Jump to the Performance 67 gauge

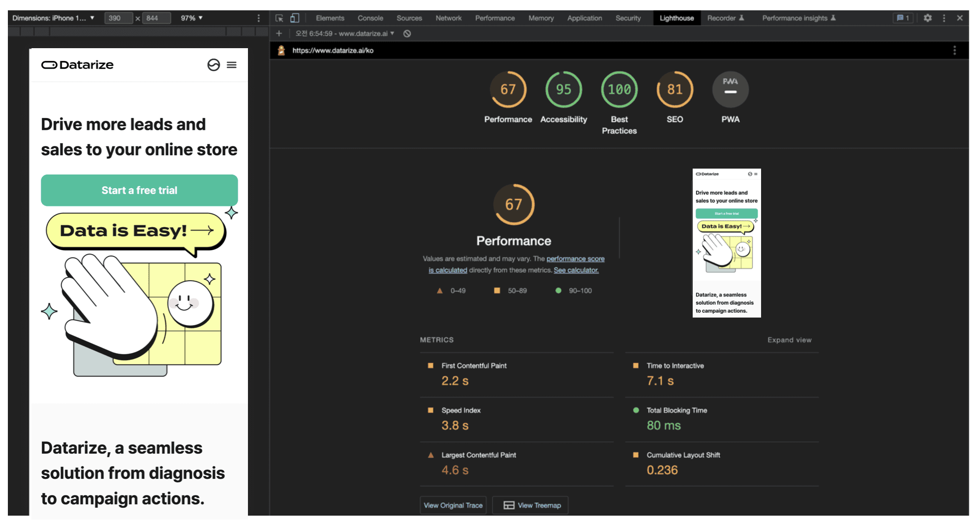[508, 97]
